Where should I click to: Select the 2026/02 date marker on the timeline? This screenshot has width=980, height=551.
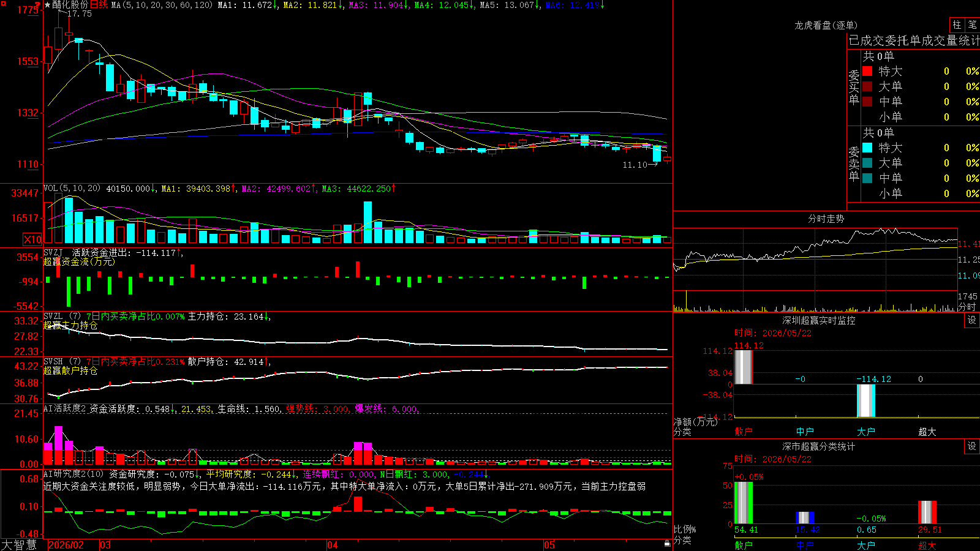[x=66, y=545]
